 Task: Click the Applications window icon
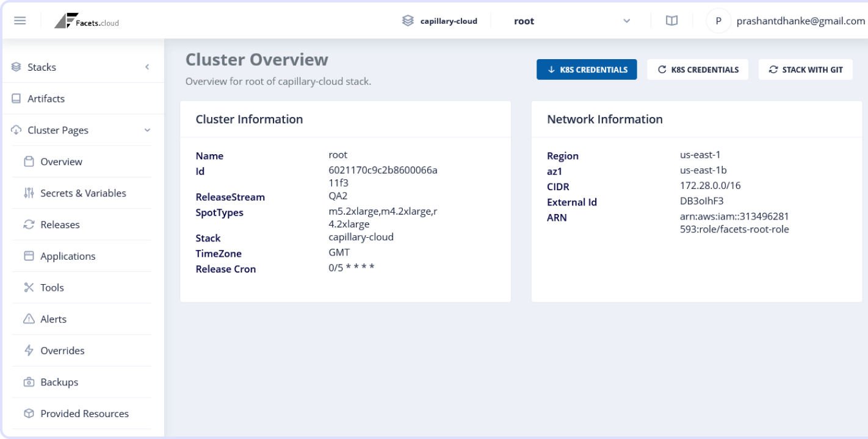tap(29, 256)
